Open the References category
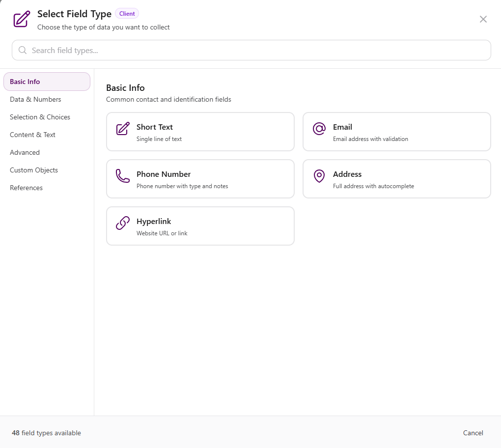Screen dimensions: 501x448 tap(47, 188)
